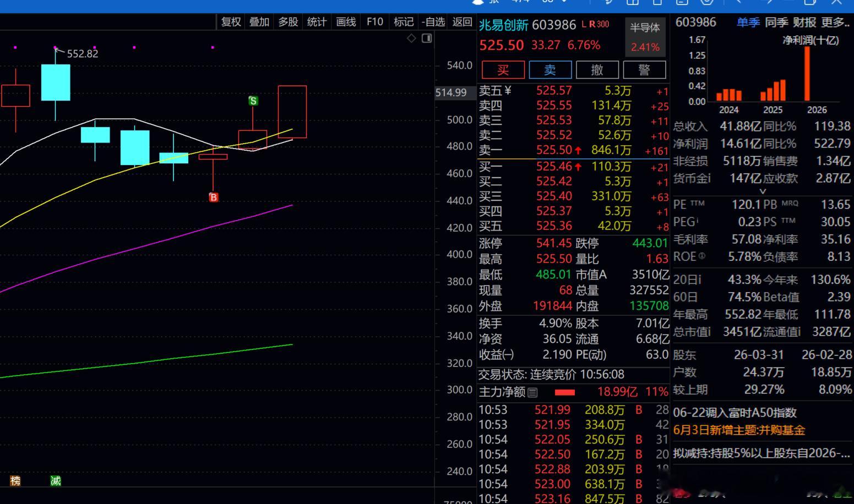Click the R300 badge by stock code

pos(599,24)
